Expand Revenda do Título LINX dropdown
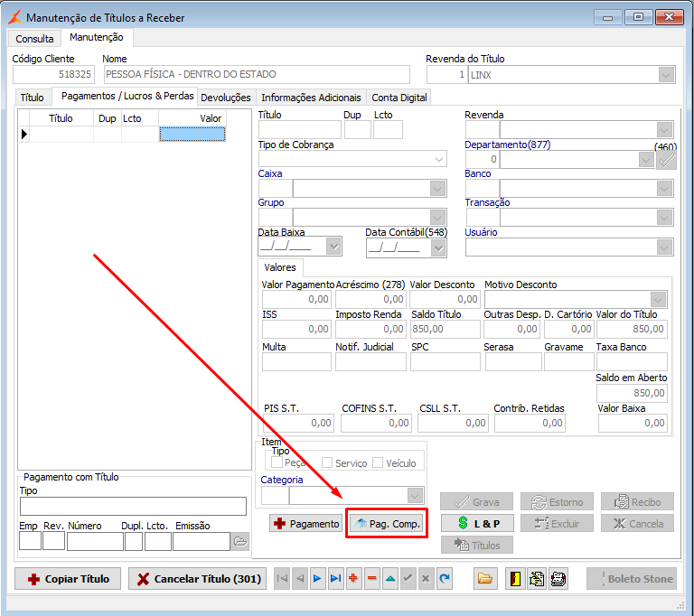Screen dimensions: 694x616 point(666,75)
